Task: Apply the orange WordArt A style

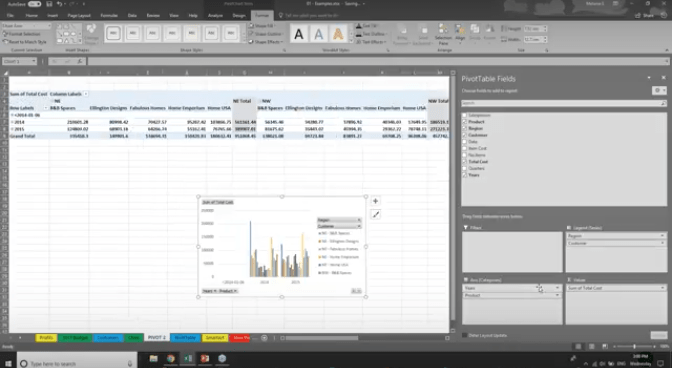Action: pyautogui.click(x=338, y=34)
